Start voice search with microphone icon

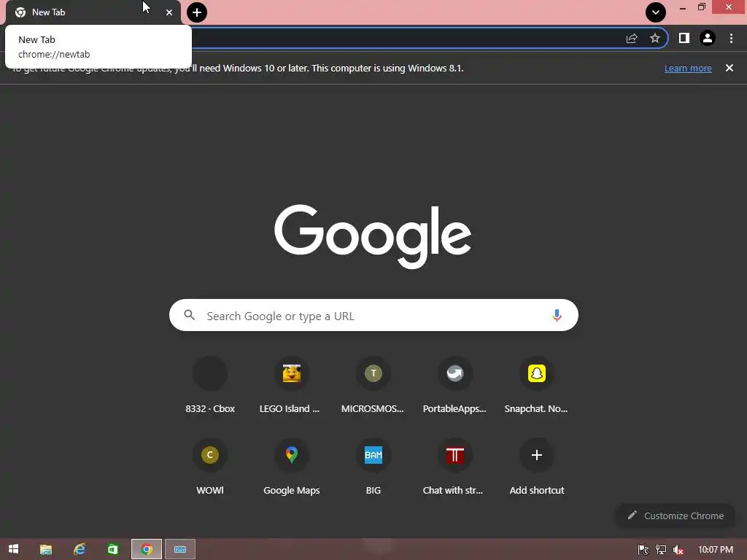coord(557,315)
